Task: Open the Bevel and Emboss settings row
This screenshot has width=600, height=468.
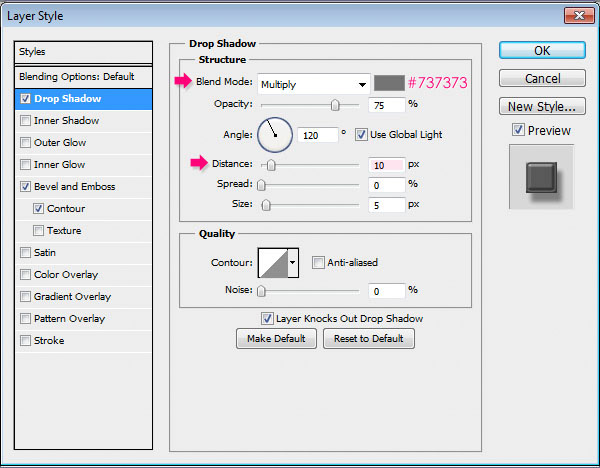Action: point(83,187)
